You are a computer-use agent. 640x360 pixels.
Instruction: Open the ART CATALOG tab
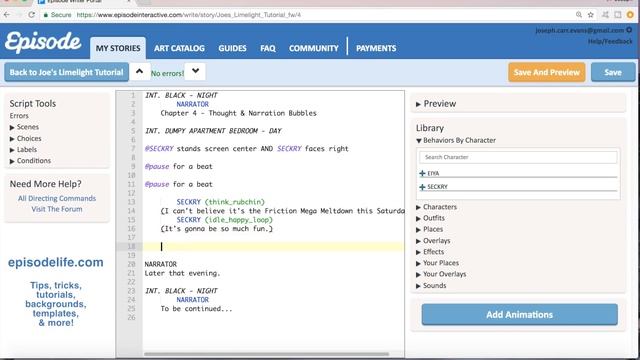[179, 48]
